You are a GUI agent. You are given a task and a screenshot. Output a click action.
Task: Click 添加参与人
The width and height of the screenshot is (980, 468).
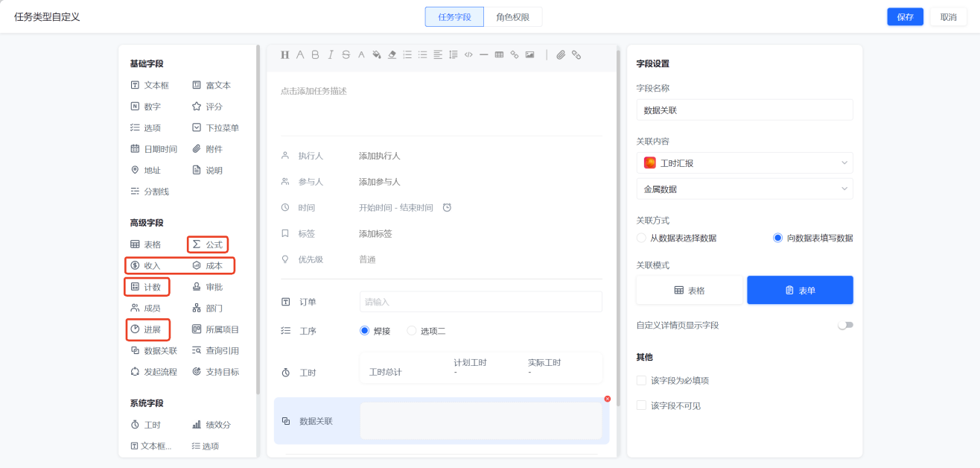[x=380, y=182]
